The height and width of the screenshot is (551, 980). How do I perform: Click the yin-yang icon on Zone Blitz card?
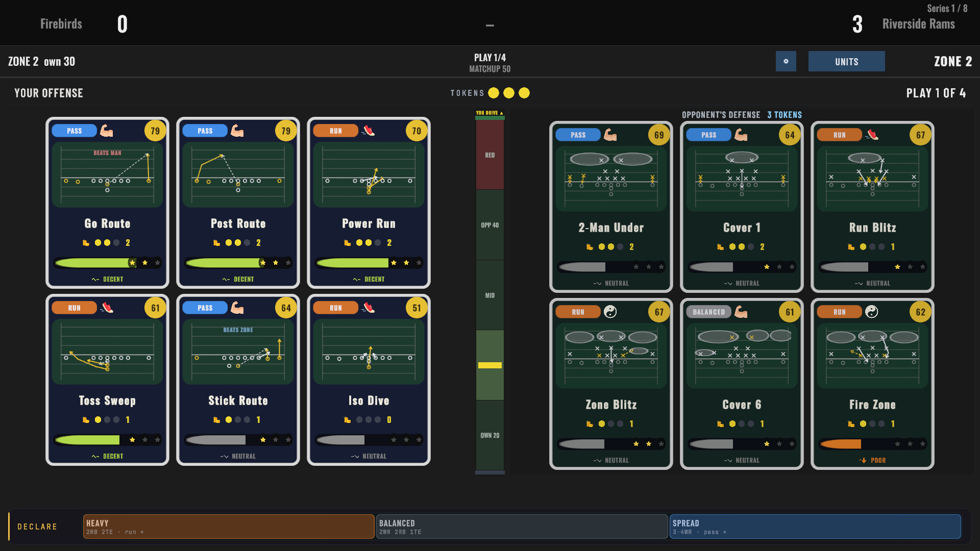click(610, 312)
